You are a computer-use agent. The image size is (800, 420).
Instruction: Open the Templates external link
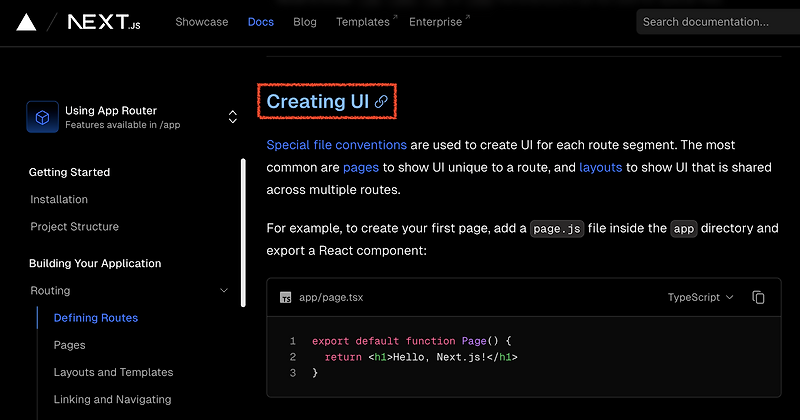pos(366,22)
